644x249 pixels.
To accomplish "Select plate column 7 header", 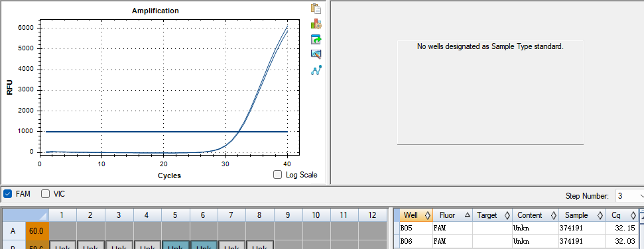I will pyautogui.click(x=231, y=215).
